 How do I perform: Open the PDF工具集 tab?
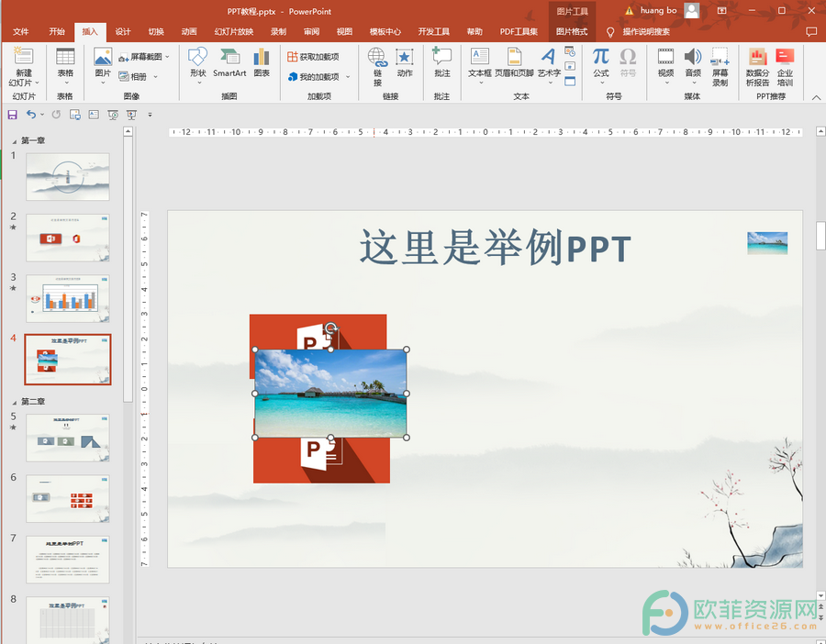(519, 31)
